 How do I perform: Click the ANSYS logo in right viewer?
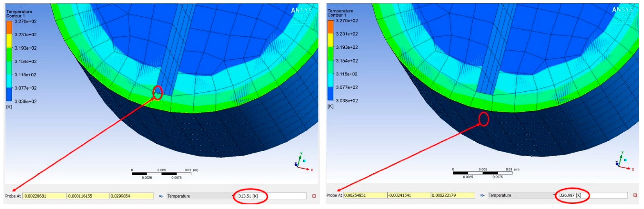(x=622, y=9)
